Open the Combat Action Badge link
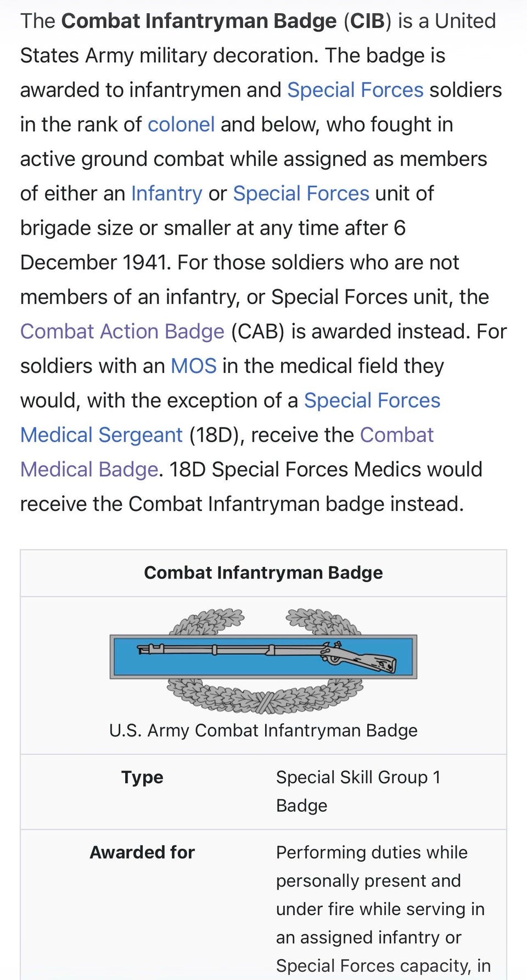527x980 pixels. tap(122, 331)
